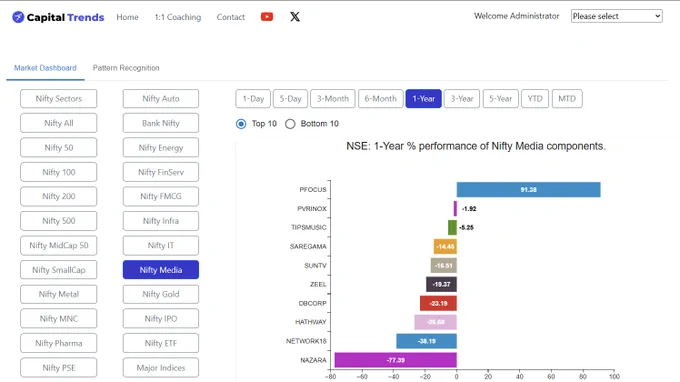Click the NETWORK18 bar showing -38.19
This screenshot has width=680, height=382.
pyautogui.click(x=426, y=341)
